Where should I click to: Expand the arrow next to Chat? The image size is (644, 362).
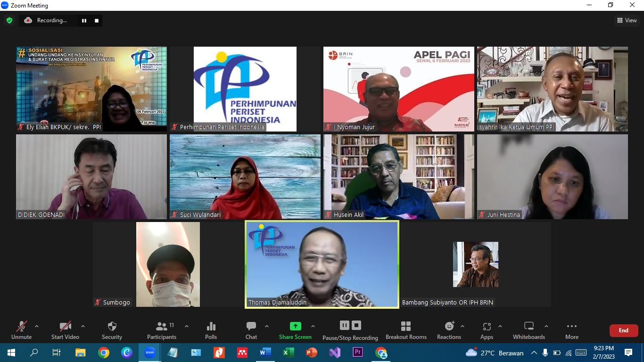tap(267, 326)
